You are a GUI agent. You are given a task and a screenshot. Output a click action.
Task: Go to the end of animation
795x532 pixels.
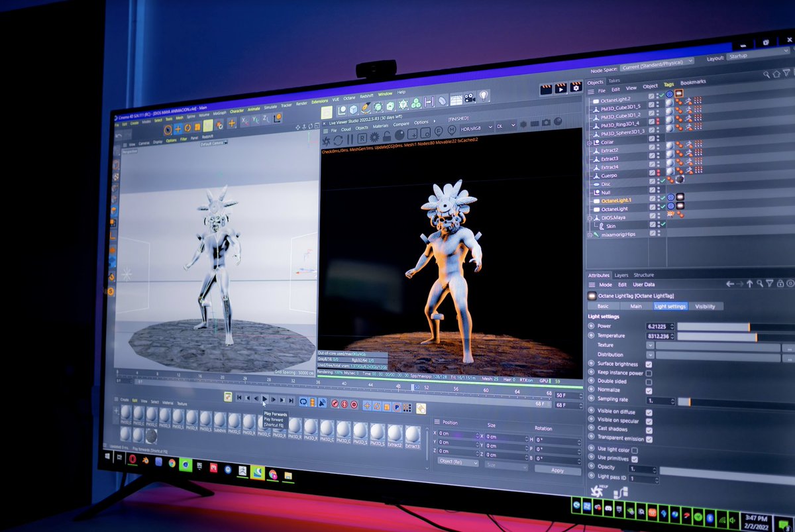pos(291,400)
